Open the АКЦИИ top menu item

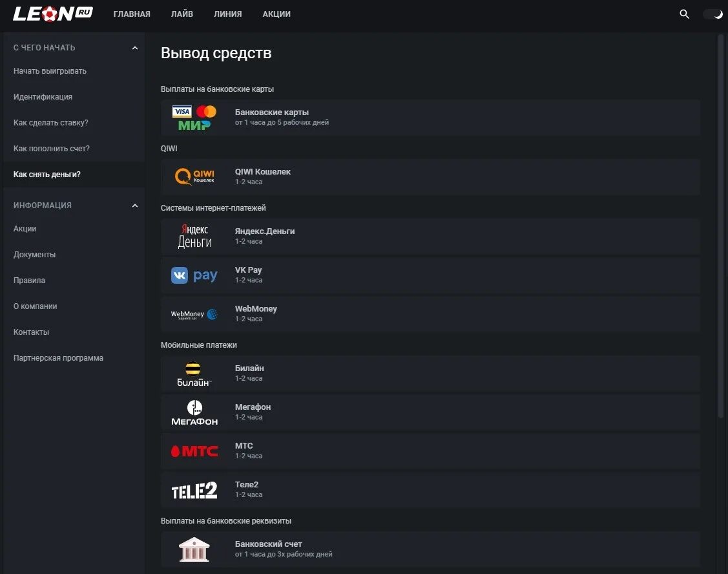click(276, 14)
